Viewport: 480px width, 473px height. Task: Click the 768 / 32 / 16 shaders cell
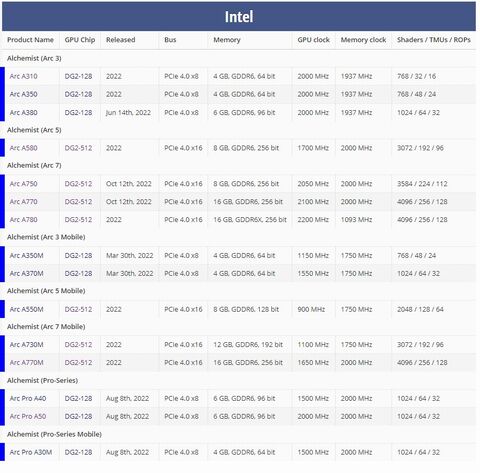pos(416,76)
